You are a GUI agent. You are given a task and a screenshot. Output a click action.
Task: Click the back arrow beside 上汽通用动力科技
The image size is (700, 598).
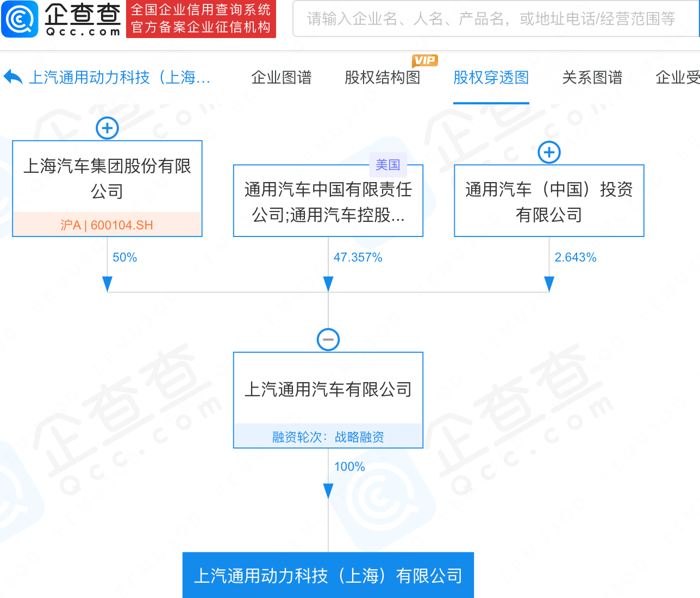[x=13, y=77]
